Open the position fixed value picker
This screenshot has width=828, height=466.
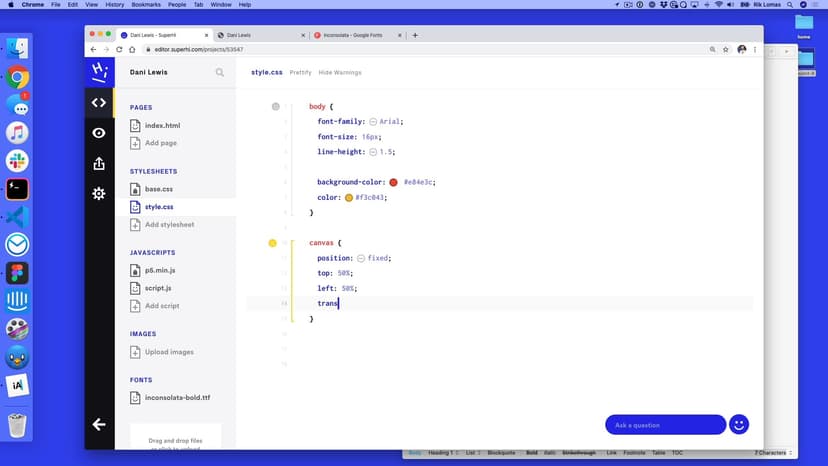361,258
